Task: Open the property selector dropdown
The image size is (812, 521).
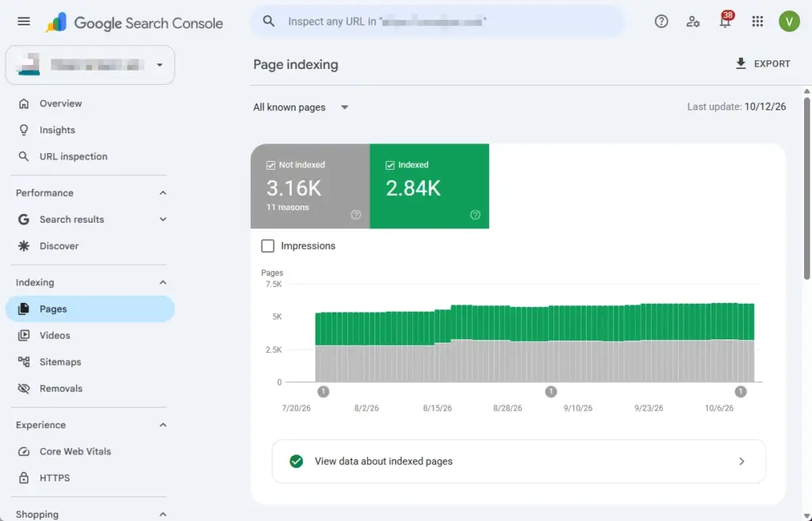Action: click(x=90, y=65)
